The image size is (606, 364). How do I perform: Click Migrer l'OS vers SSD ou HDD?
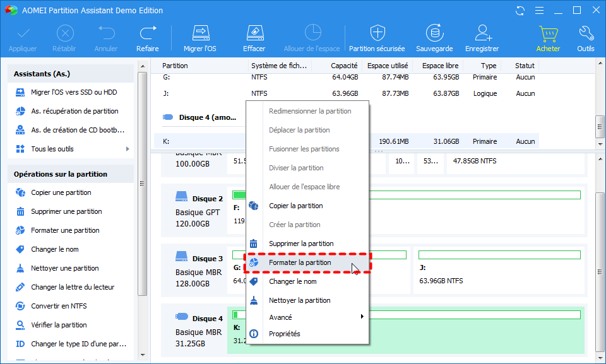pyautogui.click(x=73, y=92)
